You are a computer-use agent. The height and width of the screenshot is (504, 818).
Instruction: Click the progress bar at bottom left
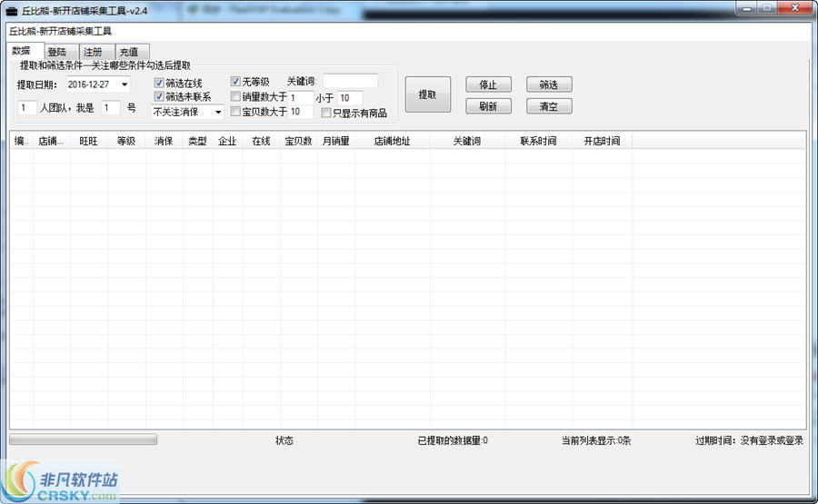tap(83, 440)
